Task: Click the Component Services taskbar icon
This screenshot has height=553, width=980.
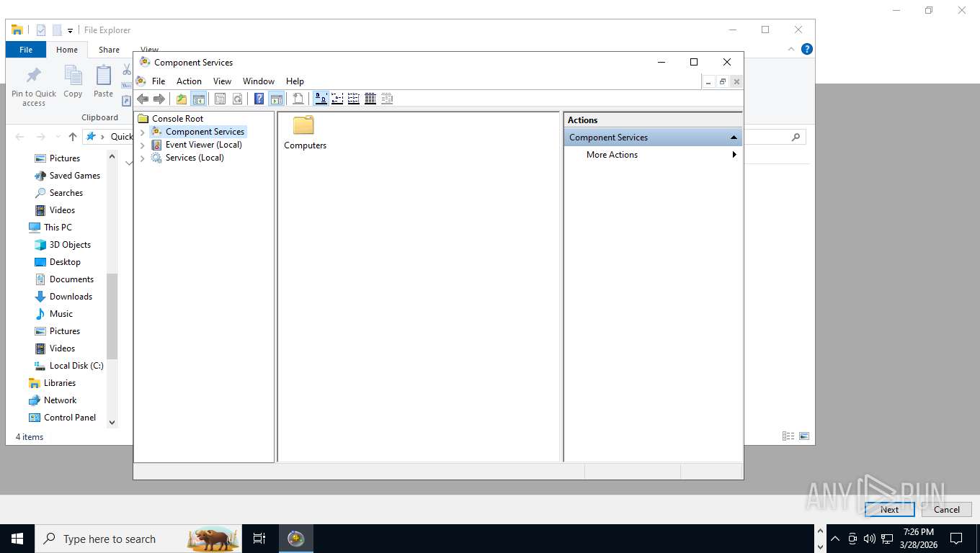Action: 296,539
